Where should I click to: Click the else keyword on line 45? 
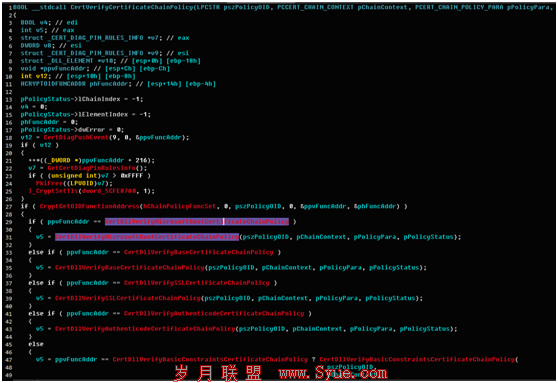click(36, 344)
